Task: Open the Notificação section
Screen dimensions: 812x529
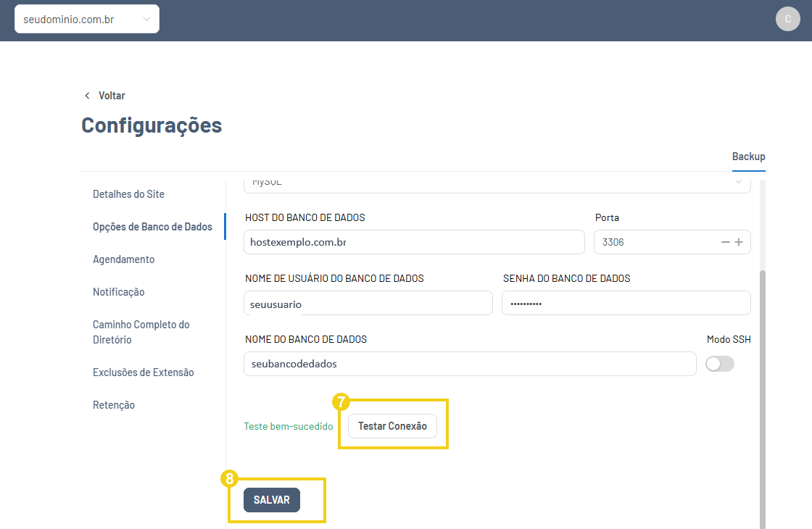Action: (119, 292)
